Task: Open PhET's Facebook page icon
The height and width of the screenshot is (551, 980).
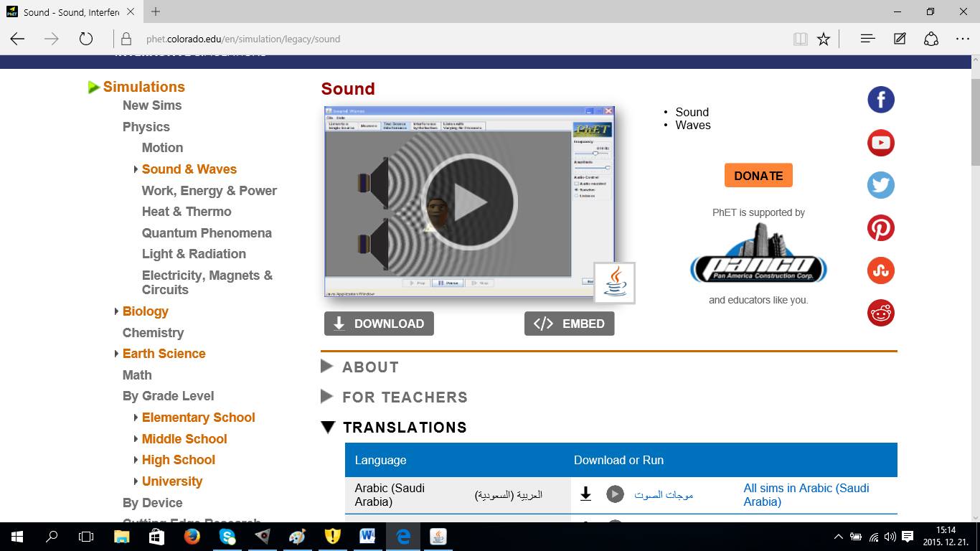Action: click(880, 100)
